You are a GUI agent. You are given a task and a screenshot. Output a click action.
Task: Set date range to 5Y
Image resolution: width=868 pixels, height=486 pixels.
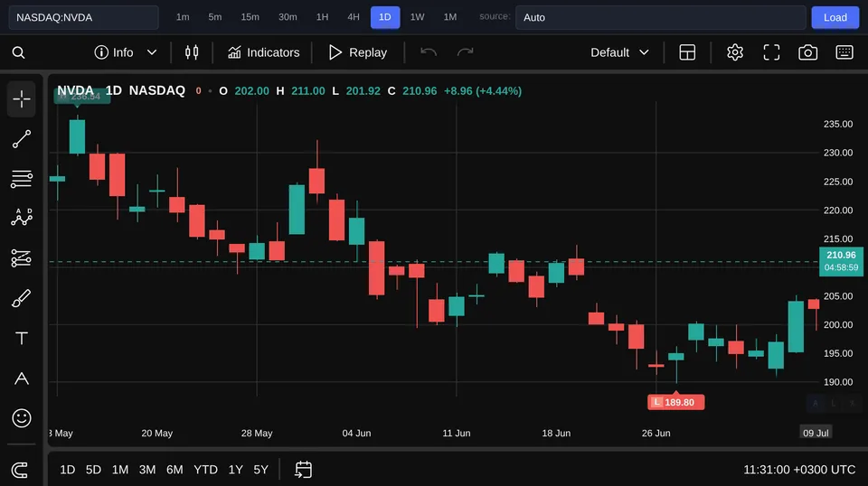tap(260, 470)
